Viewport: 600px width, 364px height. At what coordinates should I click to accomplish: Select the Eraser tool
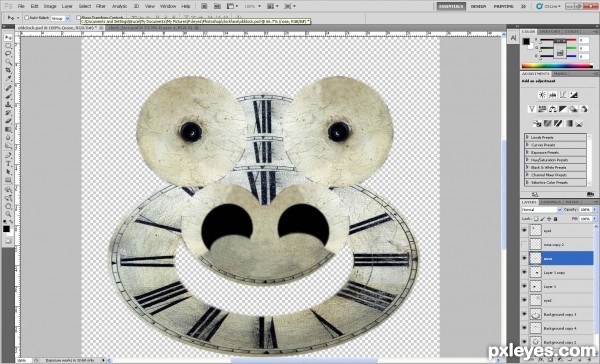pos(8,121)
